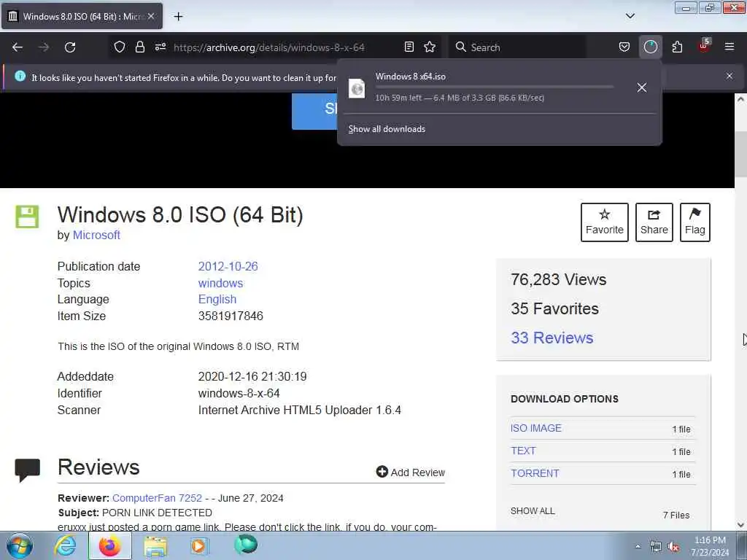Open the English language link
The width and height of the screenshot is (747, 560).
coord(217,300)
